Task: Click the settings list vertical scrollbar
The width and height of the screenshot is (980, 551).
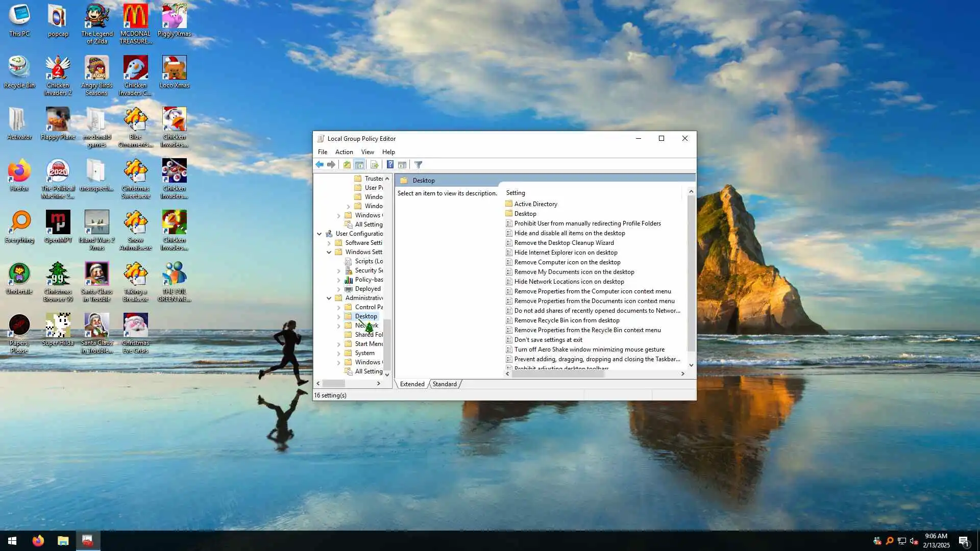Action: pos(691,275)
